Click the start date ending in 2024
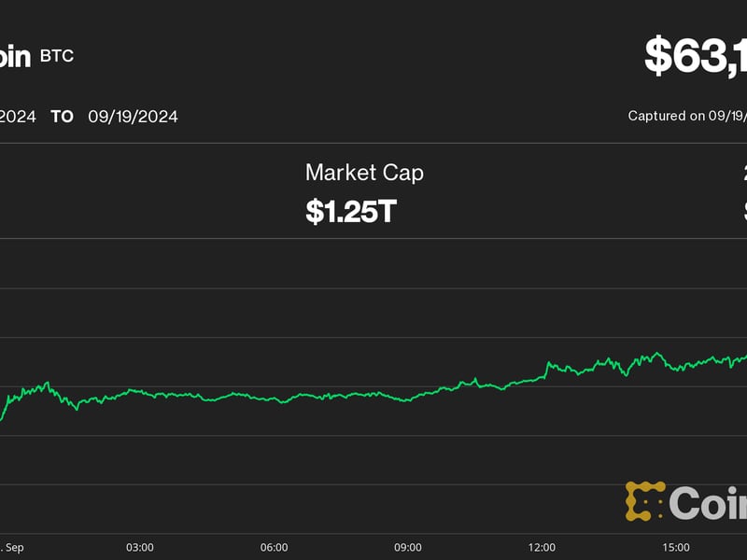Viewport: 747px width, 560px height. pyautogui.click(x=18, y=117)
